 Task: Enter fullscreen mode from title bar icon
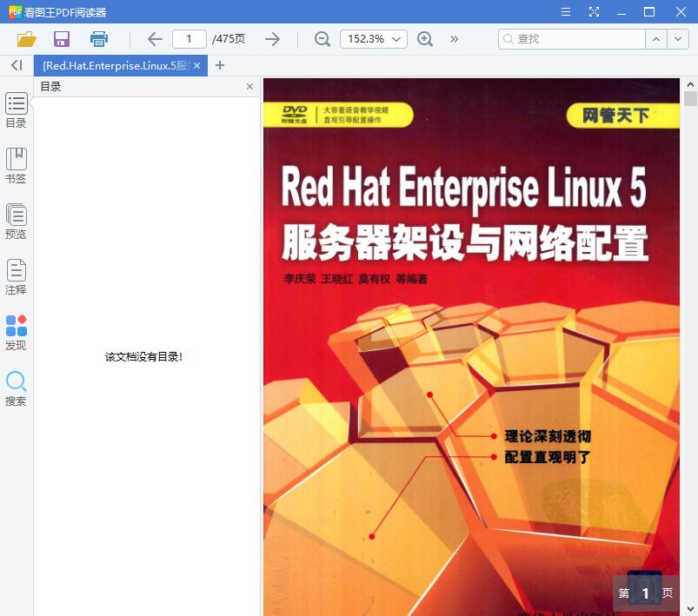pos(594,11)
